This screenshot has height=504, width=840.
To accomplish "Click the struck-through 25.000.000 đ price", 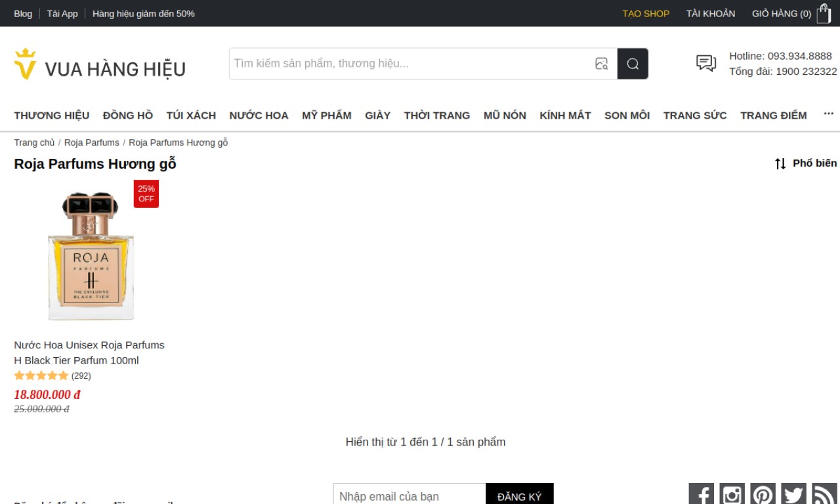I will 41,409.
